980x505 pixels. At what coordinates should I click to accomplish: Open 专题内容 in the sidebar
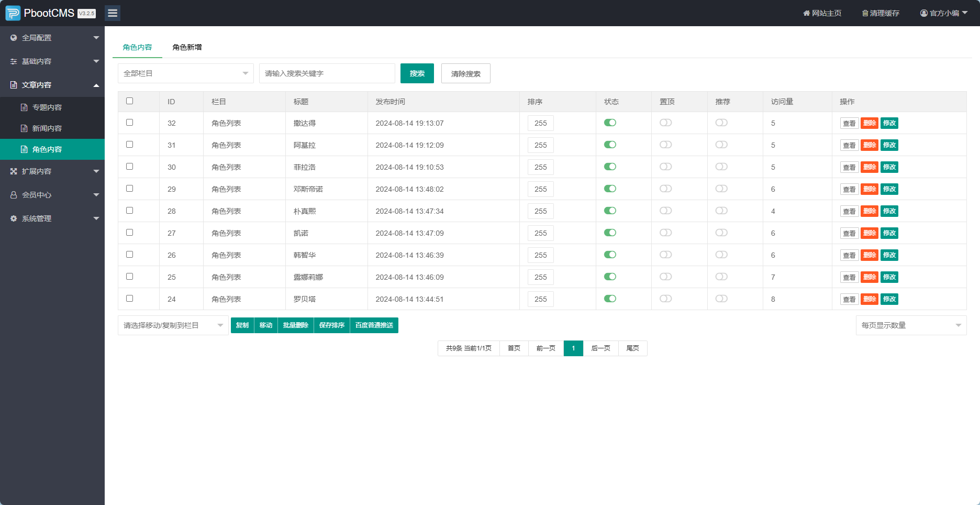click(x=52, y=107)
